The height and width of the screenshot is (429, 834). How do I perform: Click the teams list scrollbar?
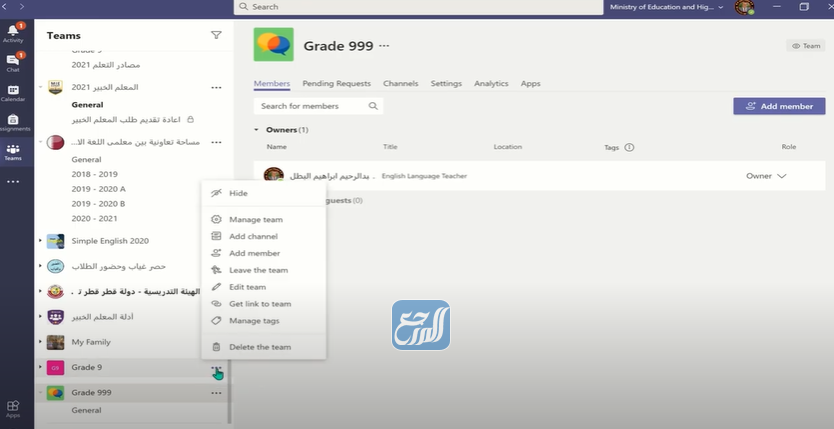[229, 393]
